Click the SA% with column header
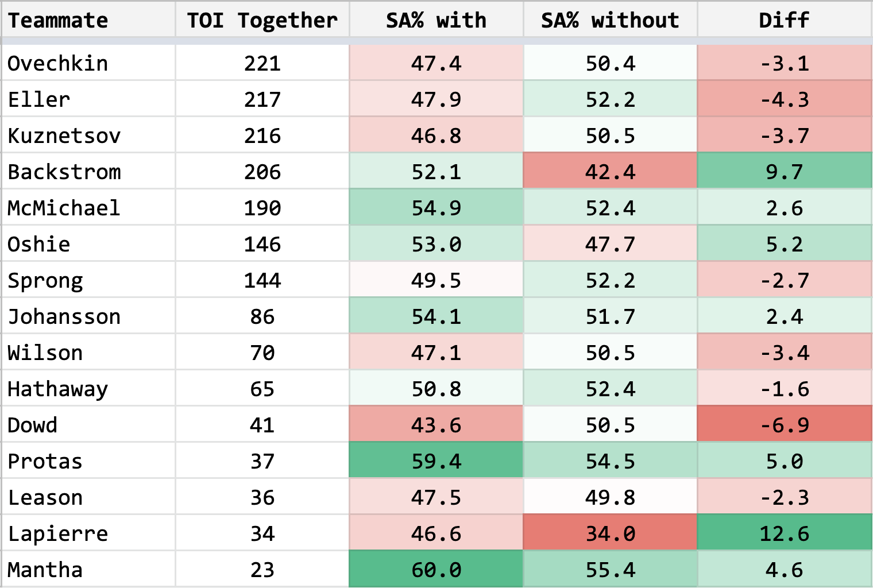Image resolution: width=873 pixels, height=588 pixels. [436, 20]
